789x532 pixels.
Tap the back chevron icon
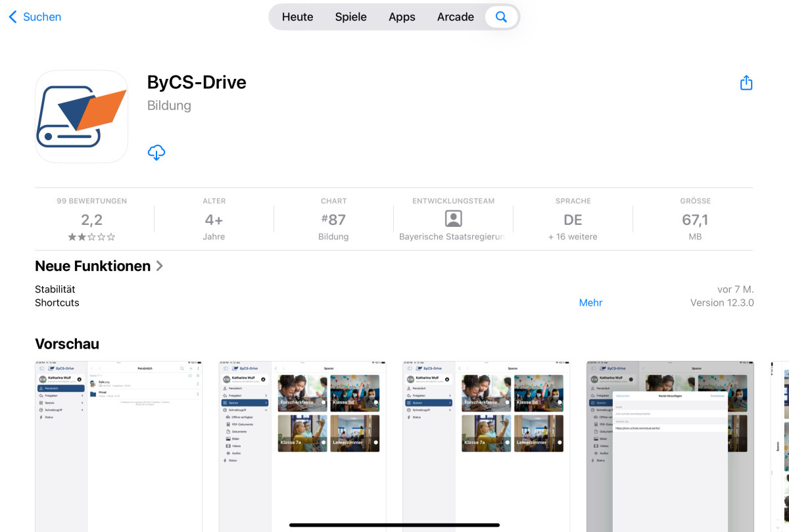coord(12,17)
